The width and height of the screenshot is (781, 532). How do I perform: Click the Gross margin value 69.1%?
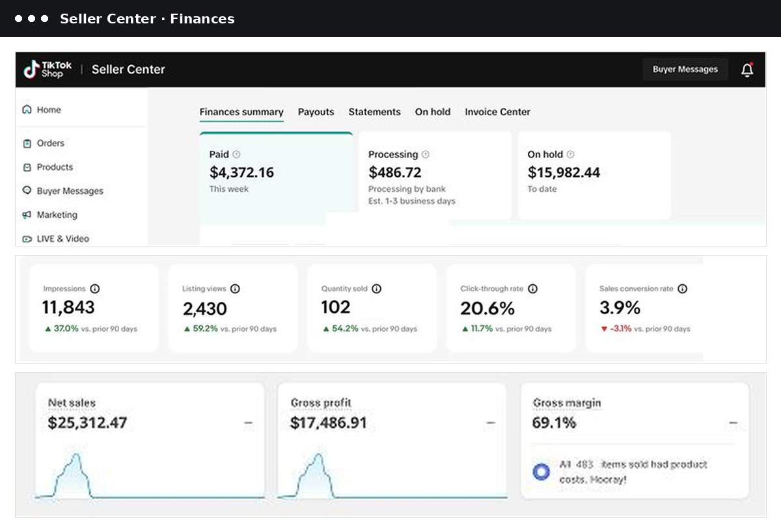click(554, 423)
